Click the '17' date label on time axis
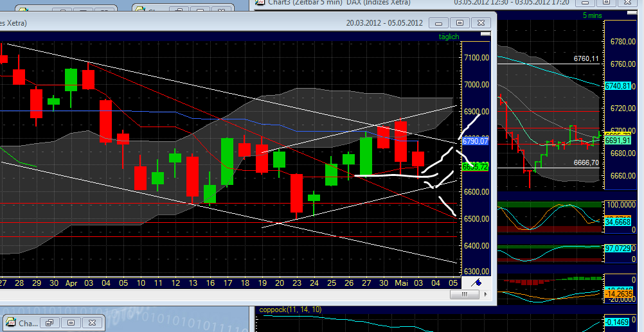 [227, 283]
